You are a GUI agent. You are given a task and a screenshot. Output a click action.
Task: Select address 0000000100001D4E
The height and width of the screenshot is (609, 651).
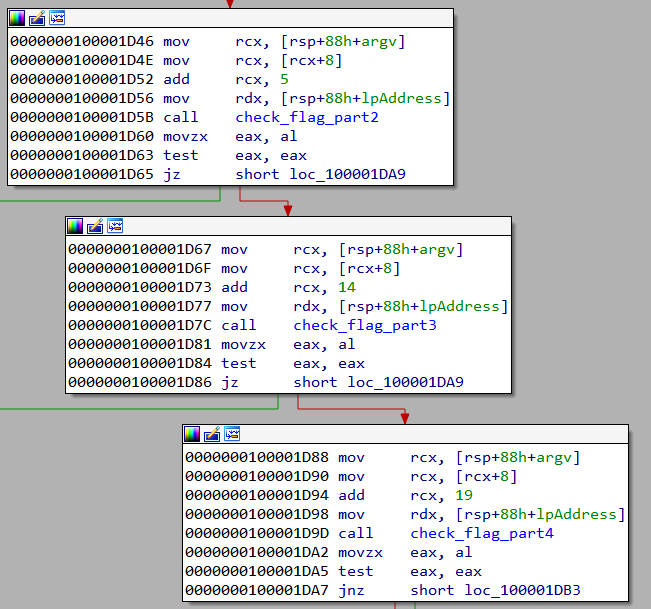click(82, 61)
